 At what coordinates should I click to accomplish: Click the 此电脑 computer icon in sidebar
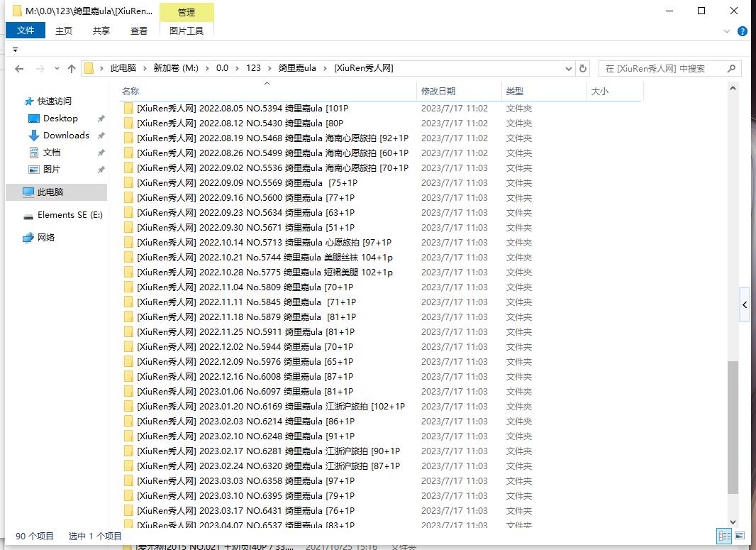point(28,192)
